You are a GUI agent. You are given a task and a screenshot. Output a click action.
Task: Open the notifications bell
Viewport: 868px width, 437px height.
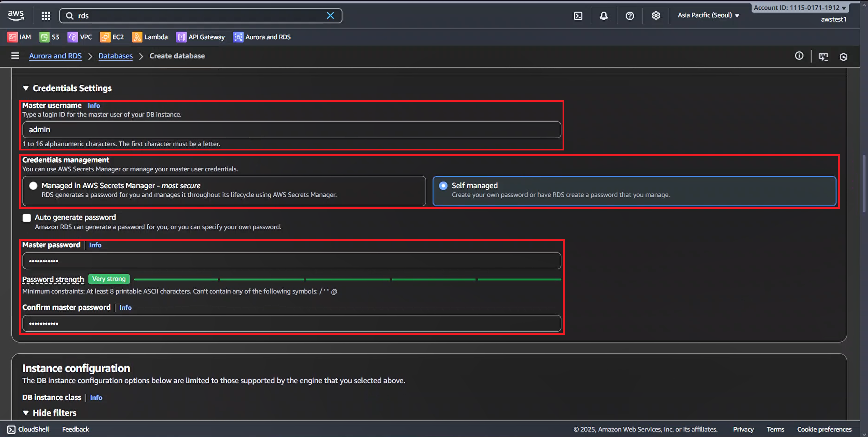[604, 16]
